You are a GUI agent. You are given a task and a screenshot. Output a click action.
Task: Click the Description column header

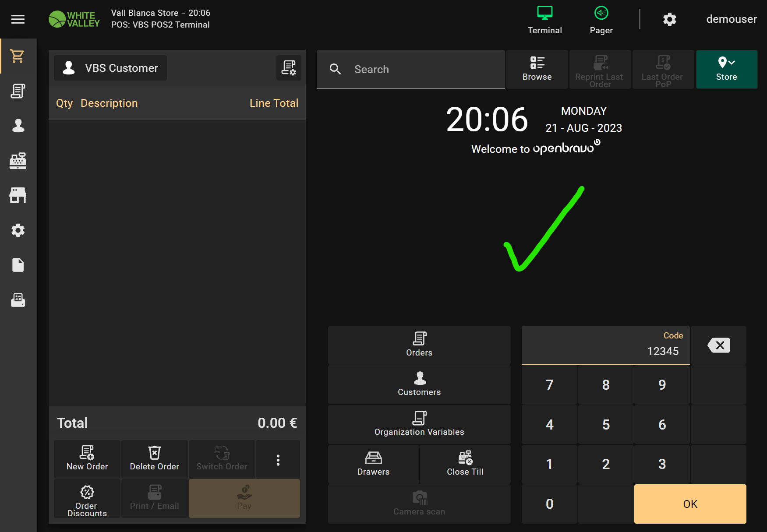[109, 103]
